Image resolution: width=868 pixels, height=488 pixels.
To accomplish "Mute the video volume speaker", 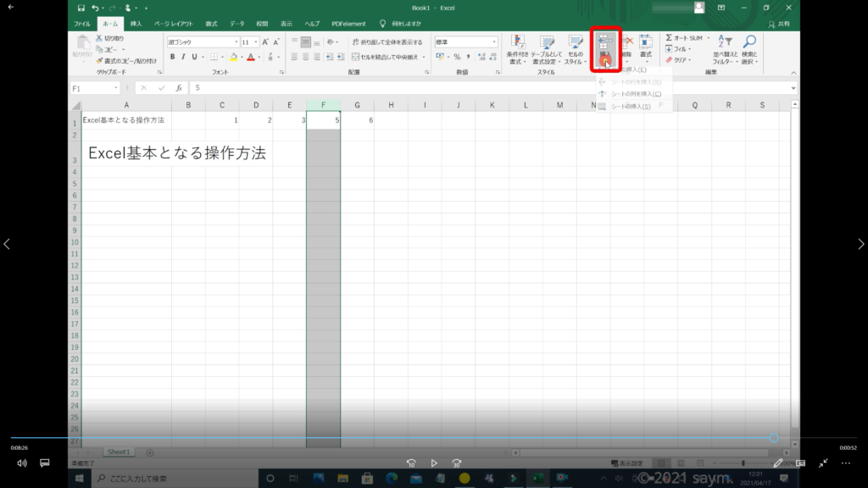I will [x=22, y=463].
